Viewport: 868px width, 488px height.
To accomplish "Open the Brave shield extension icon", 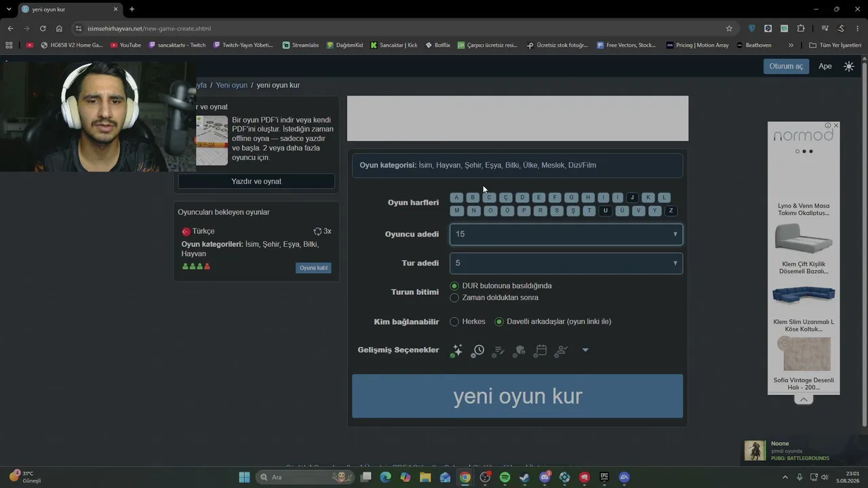I will pos(751,28).
